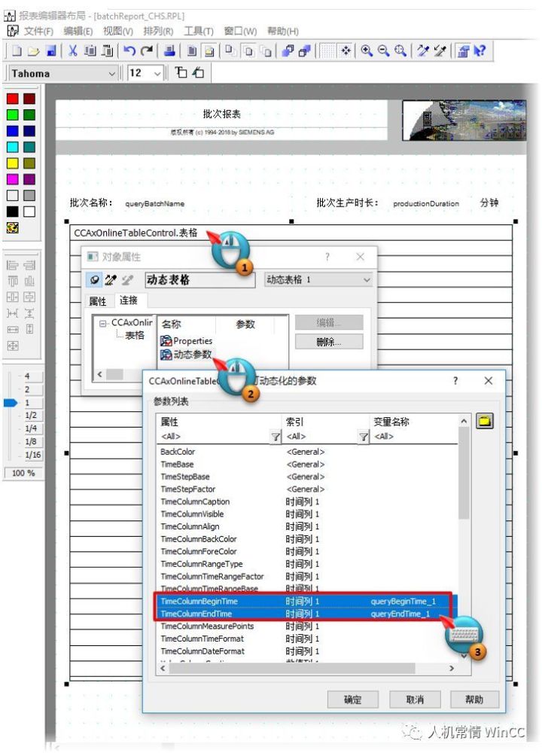The width and height of the screenshot is (542, 756).
Task: Use the zoom-area magnifier tool
Action: click(x=400, y=50)
